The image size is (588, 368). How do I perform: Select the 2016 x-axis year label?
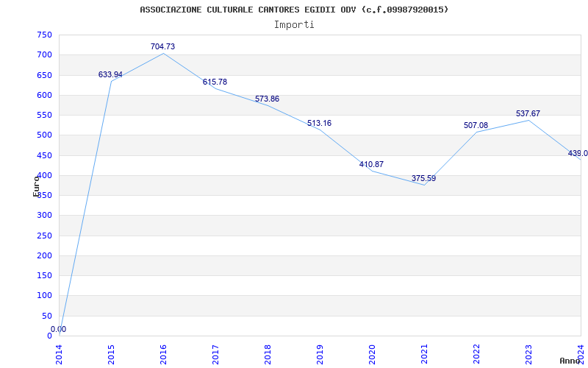tap(163, 355)
